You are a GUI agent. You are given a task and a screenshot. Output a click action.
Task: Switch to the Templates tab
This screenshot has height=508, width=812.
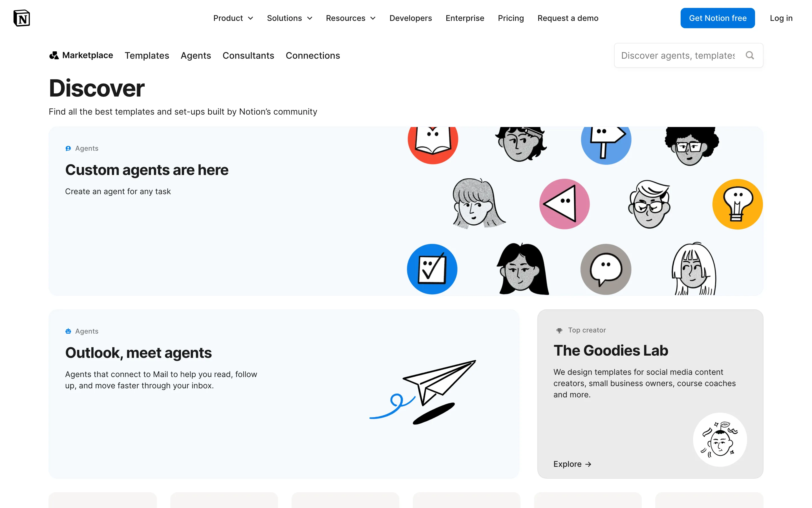click(147, 55)
